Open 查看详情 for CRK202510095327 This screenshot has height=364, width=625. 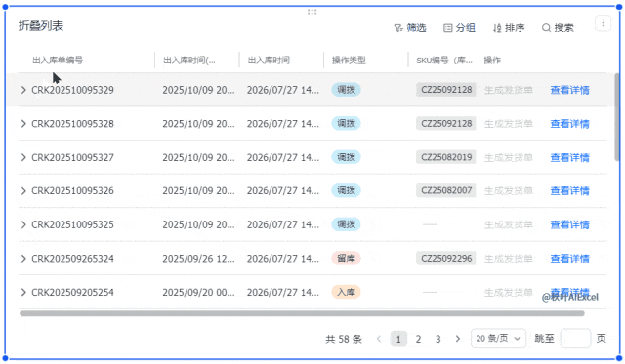tap(569, 158)
